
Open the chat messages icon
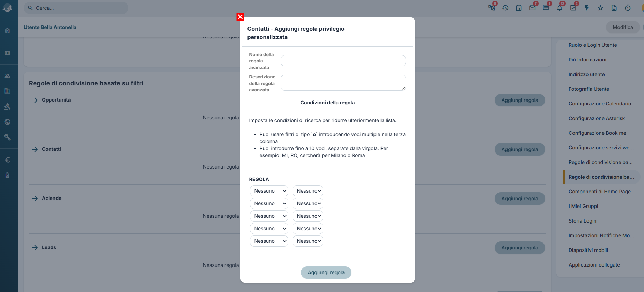pyautogui.click(x=546, y=8)
